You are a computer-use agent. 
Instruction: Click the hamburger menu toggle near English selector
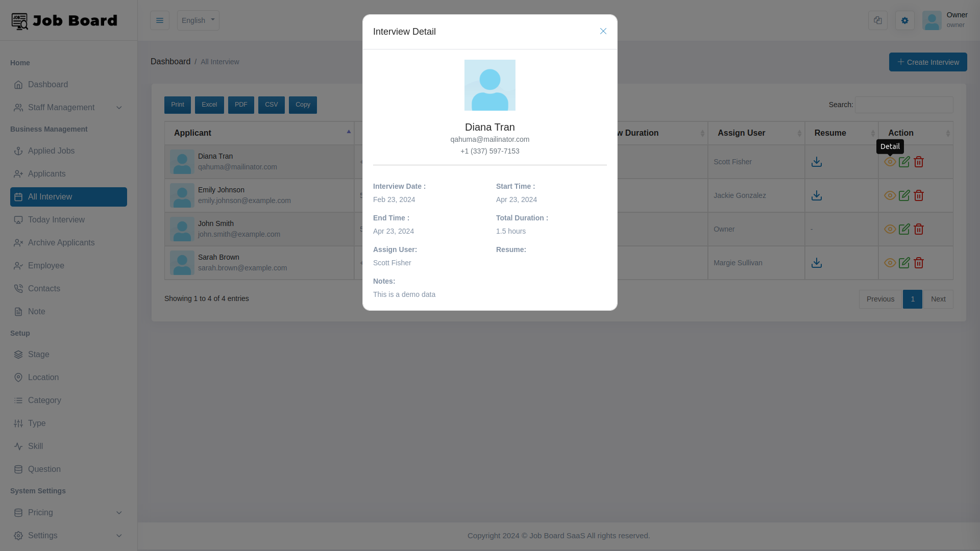[x=159, y=20]
